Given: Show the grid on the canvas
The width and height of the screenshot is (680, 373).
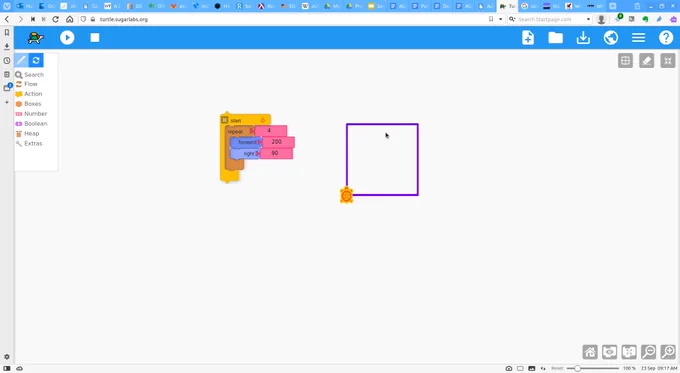Looking at the screenshot, I should pos(625,61).
